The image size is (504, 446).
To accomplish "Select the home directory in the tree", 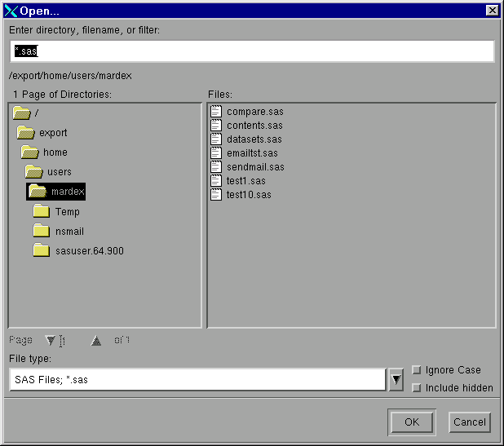I will [55, 152].
